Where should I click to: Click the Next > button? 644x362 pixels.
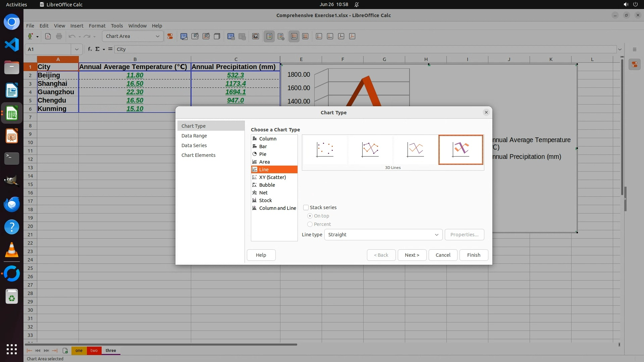[412, 255]
